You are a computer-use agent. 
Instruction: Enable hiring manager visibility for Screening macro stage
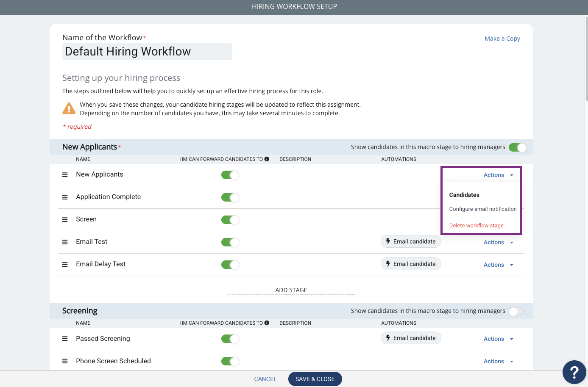click(x=516, y=311)
